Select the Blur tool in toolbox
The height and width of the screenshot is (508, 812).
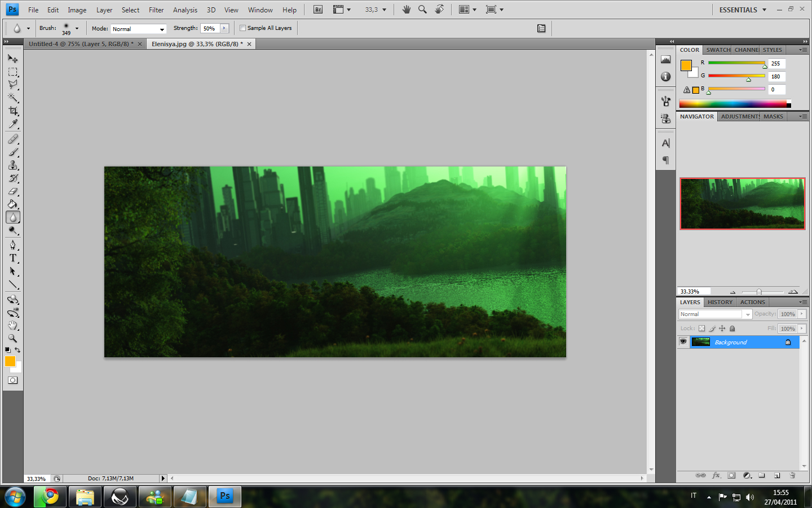tap(13, 217)
